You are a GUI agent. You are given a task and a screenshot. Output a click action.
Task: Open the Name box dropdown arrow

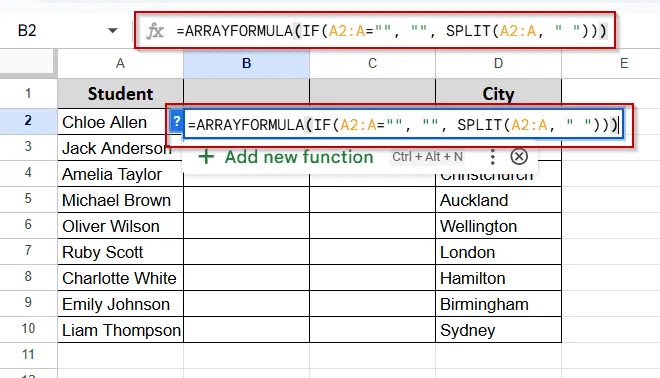(x=112, y=31)
